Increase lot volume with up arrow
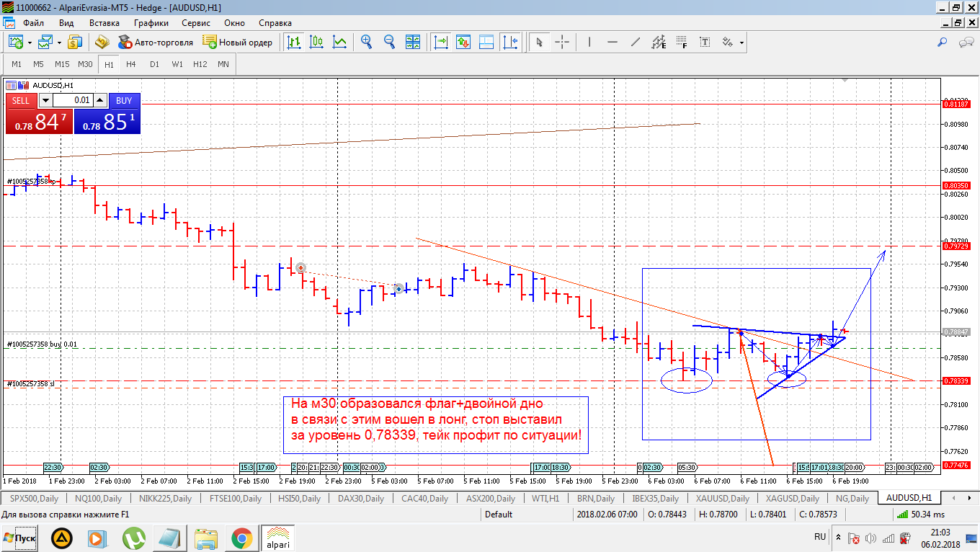This screenshot has width=980, height=552. pyautogui.click(x=99, y=100)
